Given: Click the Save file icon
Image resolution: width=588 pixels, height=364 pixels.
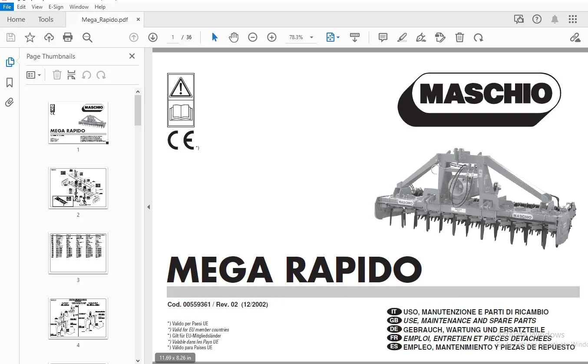Looking at the screenshot, I should point(11,38).
